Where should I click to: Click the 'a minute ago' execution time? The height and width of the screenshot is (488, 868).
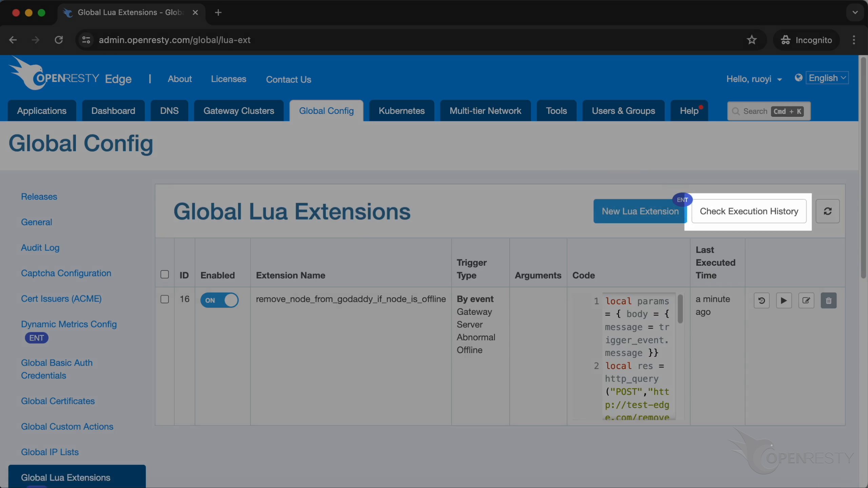pos(713,305)
